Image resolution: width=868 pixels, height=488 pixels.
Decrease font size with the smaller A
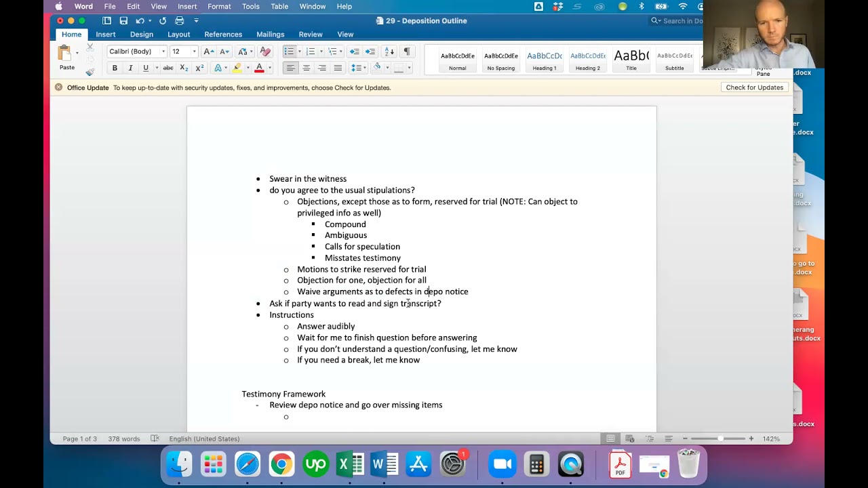pyautogui.click(x=224, y=52)
